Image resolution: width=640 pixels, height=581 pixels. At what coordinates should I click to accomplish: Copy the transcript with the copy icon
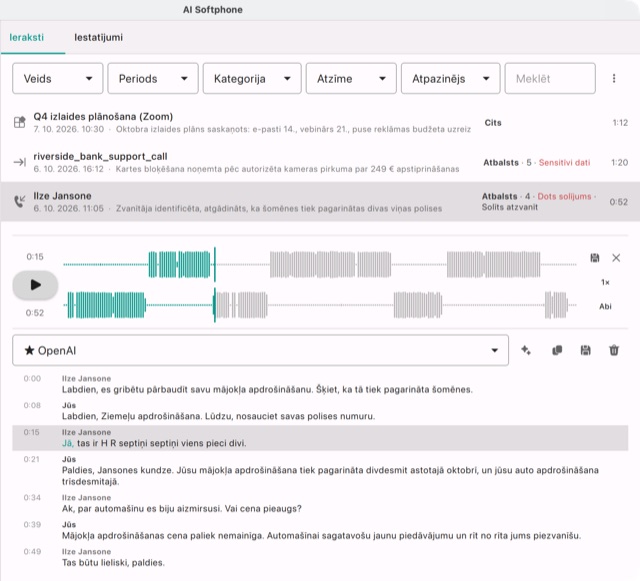point(557,350)
